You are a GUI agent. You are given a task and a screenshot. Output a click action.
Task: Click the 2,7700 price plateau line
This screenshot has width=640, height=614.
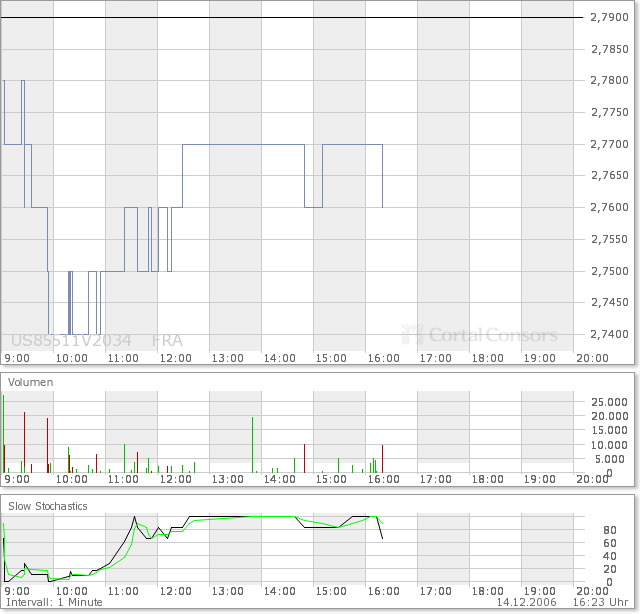pos(243,145)
